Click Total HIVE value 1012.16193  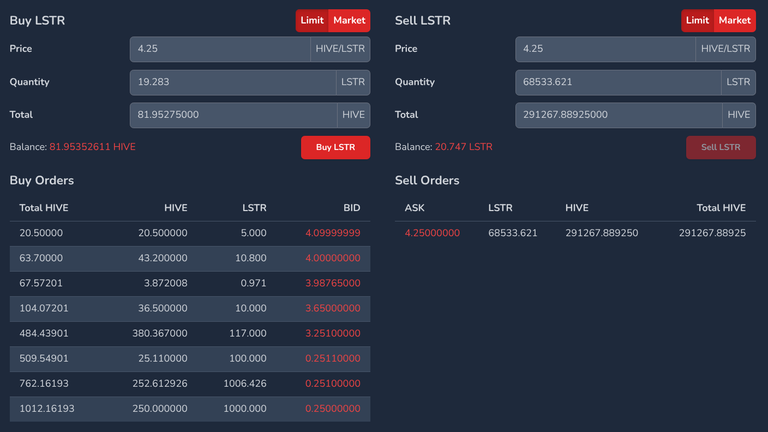47,409
